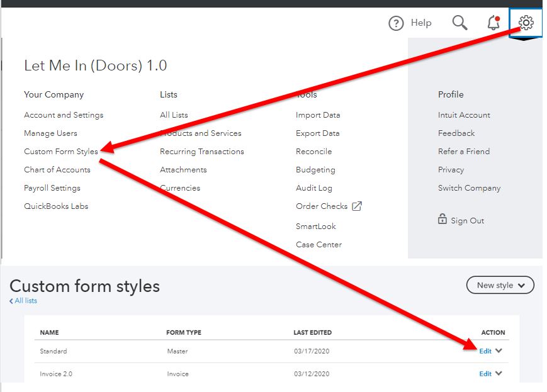Open Case Center

point(319,245)
